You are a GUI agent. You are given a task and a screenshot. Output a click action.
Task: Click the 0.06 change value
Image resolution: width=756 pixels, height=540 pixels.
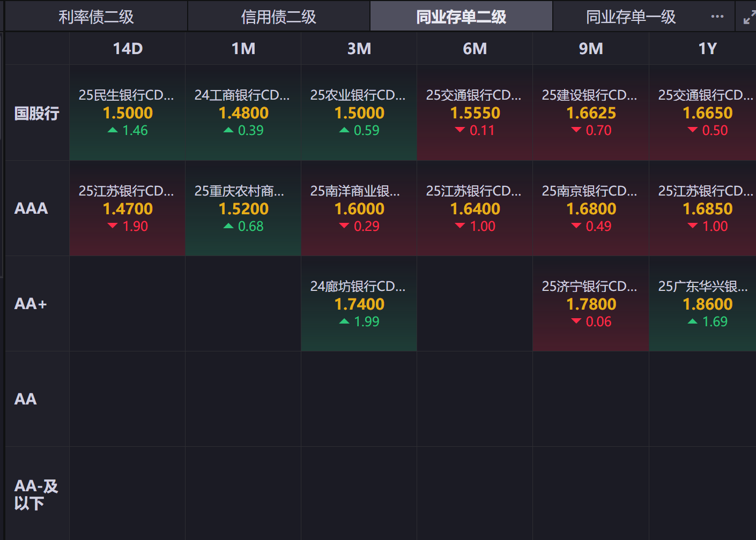click(598, 321)
